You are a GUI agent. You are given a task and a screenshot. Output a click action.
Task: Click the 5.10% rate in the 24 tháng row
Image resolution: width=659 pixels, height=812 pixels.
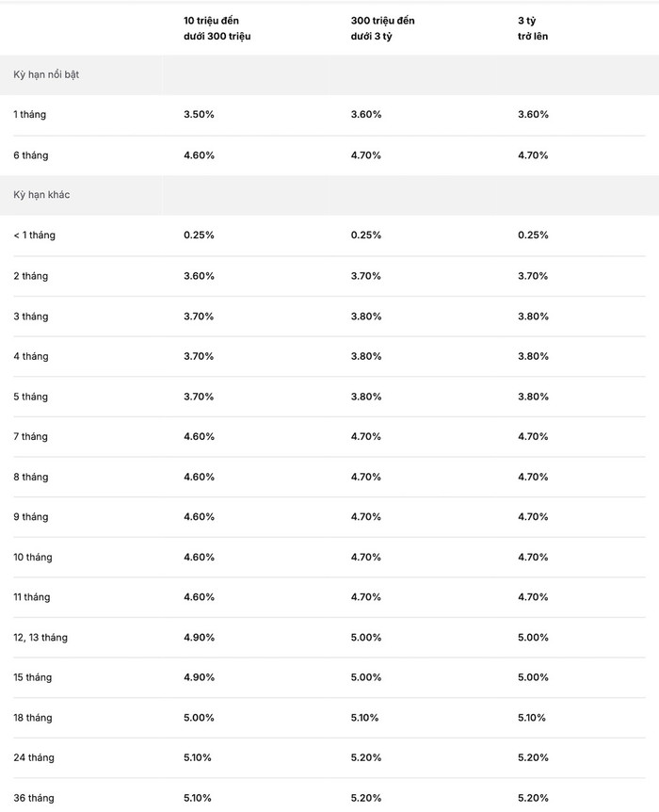pos(198,757)
